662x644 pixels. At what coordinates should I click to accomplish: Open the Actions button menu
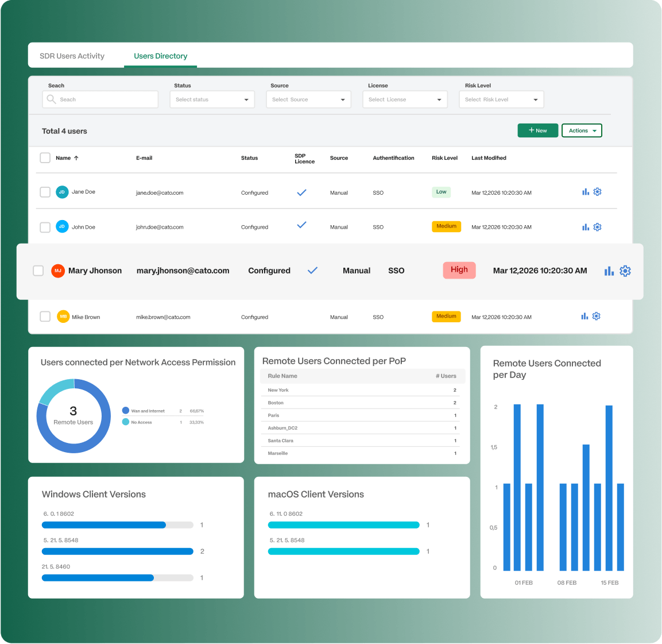point(582,130)
